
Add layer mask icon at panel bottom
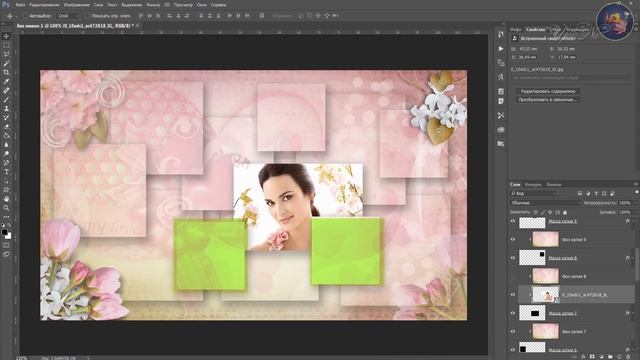pyautogui.click(x=593, y=357)
